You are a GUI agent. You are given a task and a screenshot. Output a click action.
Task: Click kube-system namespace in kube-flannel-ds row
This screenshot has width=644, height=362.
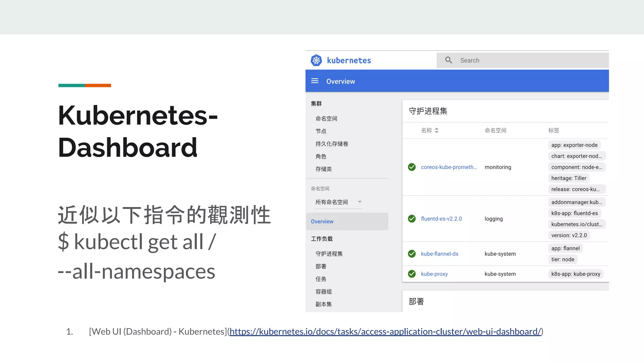(500, 254)
